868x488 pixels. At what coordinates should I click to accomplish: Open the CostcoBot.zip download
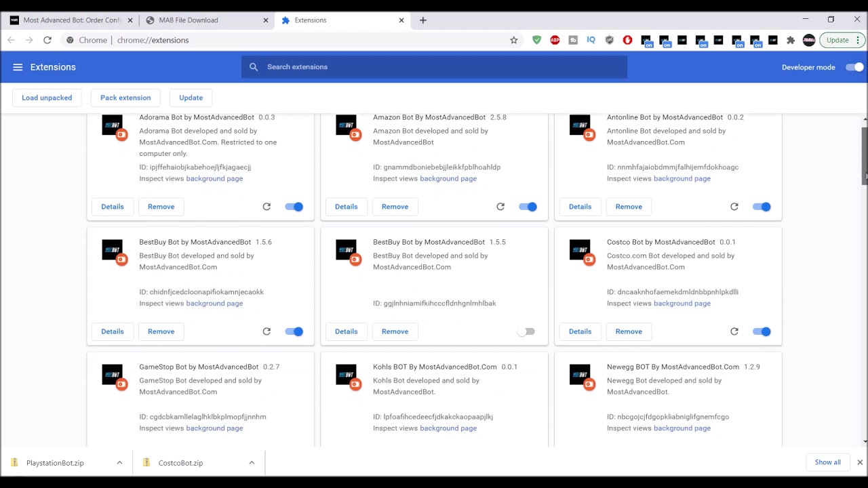click(x=180, y=463)
